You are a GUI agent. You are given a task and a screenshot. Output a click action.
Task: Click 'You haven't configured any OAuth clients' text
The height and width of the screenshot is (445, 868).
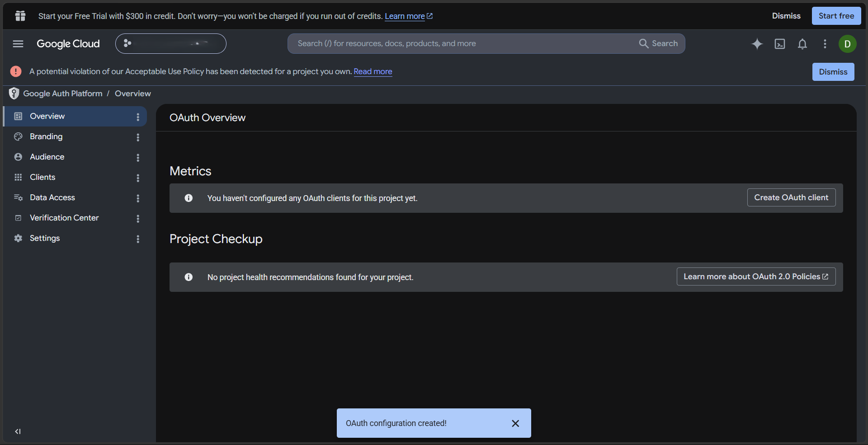[312, 198]
